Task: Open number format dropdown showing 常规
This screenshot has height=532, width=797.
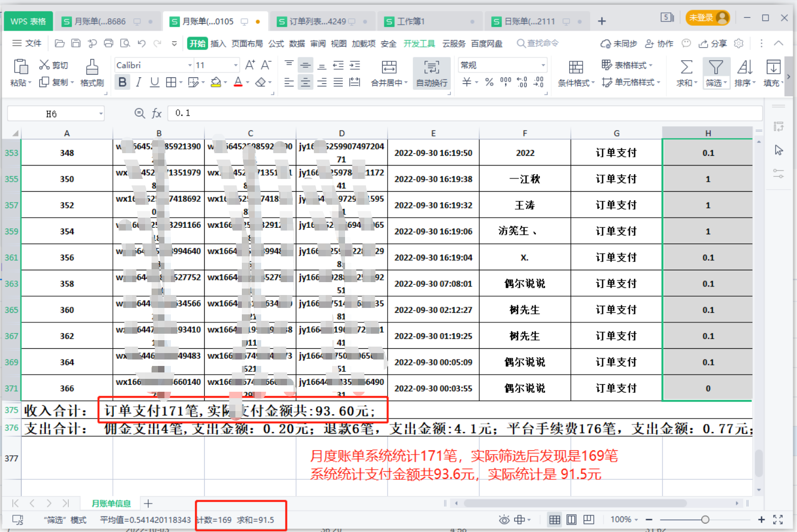Action: (x=543, y=65)
